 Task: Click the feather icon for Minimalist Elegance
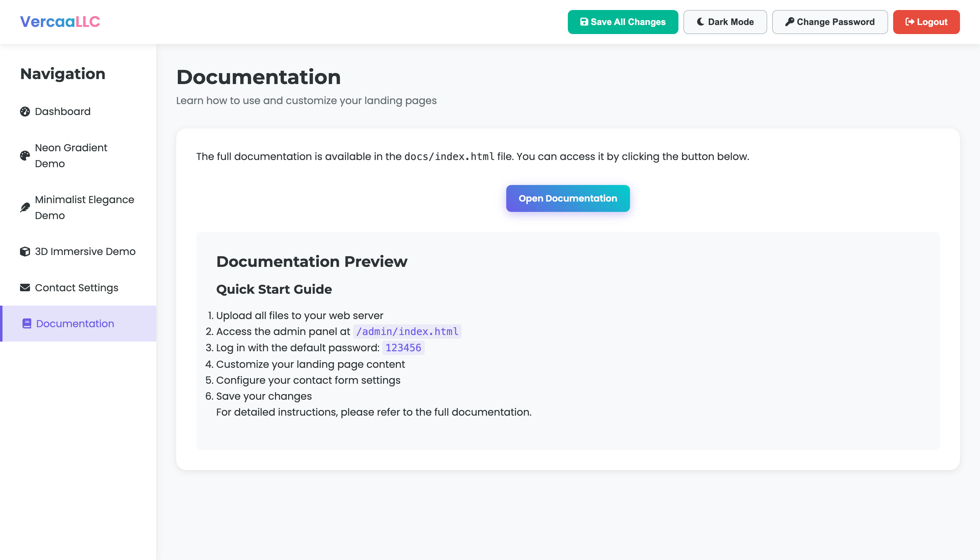point(25,207)
